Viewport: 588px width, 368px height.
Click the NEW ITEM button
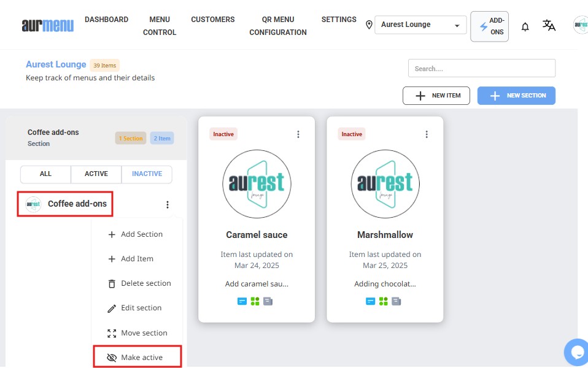click(436, 96)
